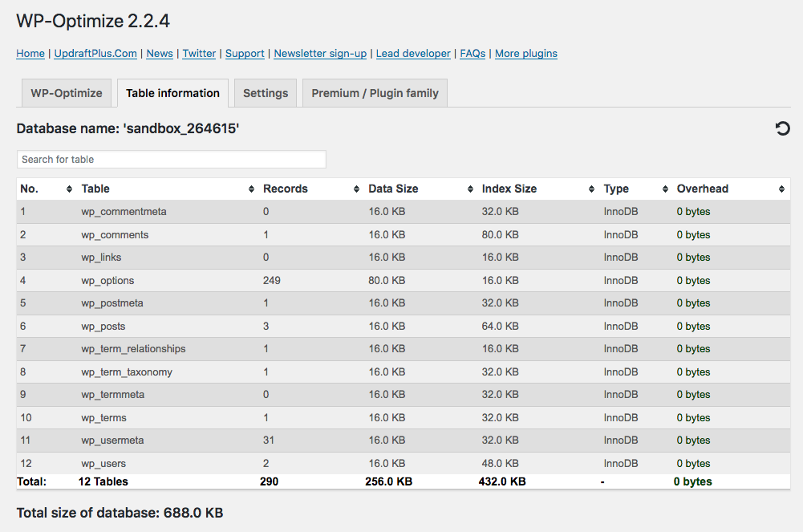
Task: Click the Search for table field
Action: click(x=172, y=159)
